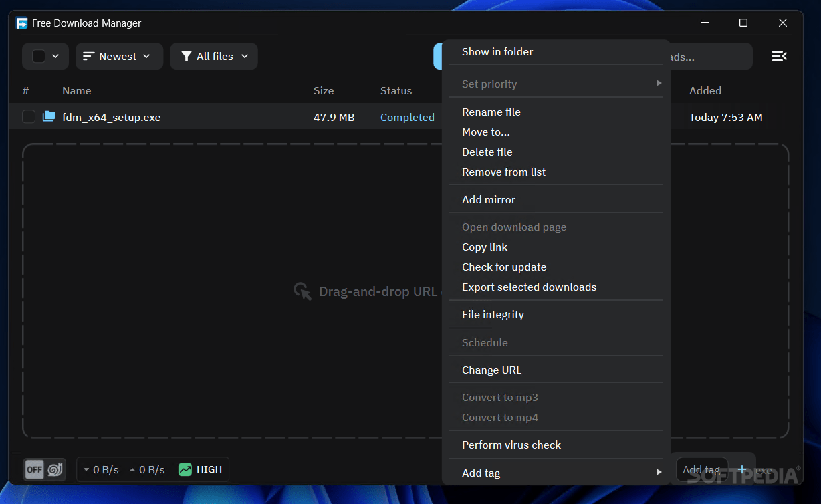The image size is (821, 504).
Task: Click the Drag-and-drop URL drop area text
Action: pos(378,291)
